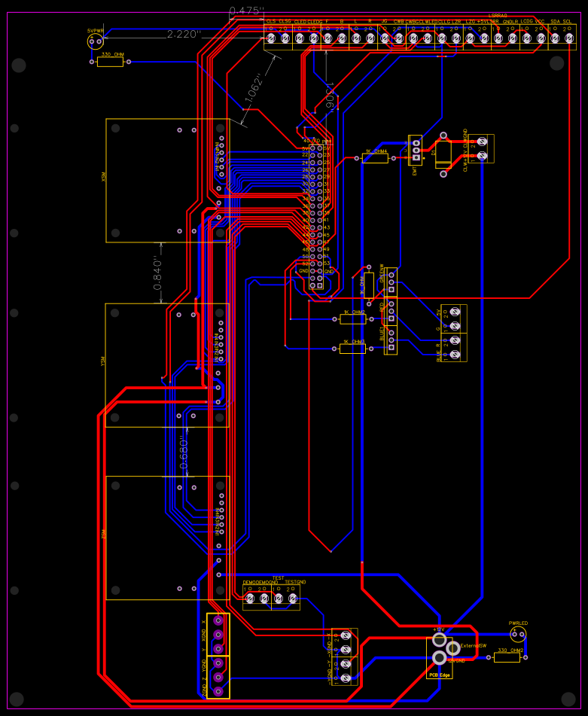Screen dimensions: 588x716
Task: Select the XSM stepper module label
Action: [104, 177]
